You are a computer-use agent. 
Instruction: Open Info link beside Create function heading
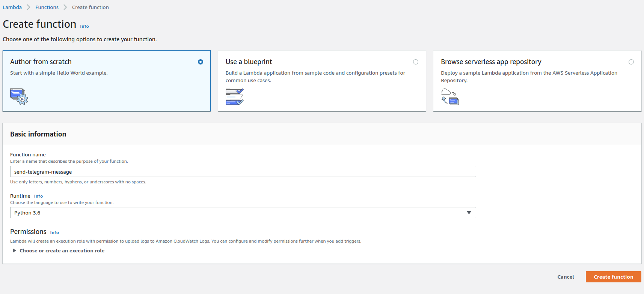click(84, 26)
